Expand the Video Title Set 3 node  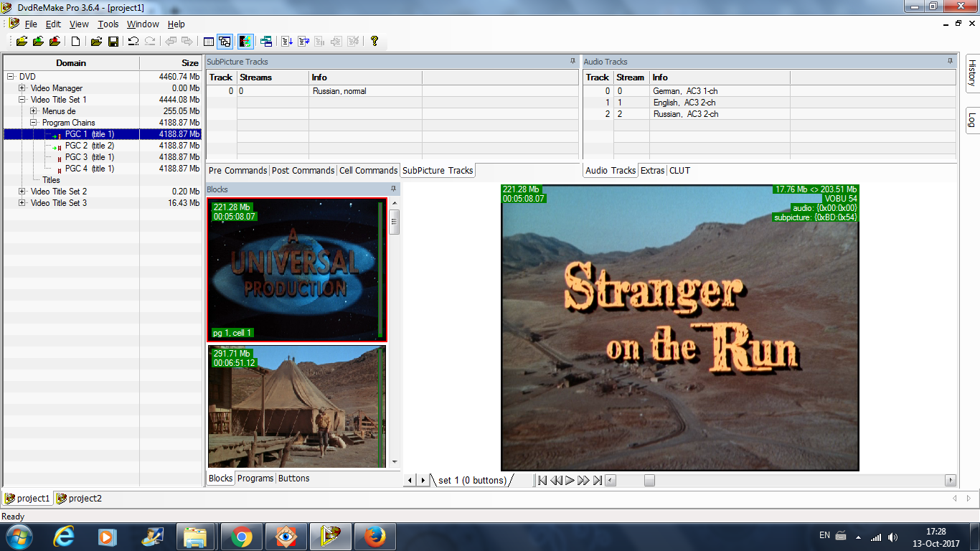click(22, 203)
